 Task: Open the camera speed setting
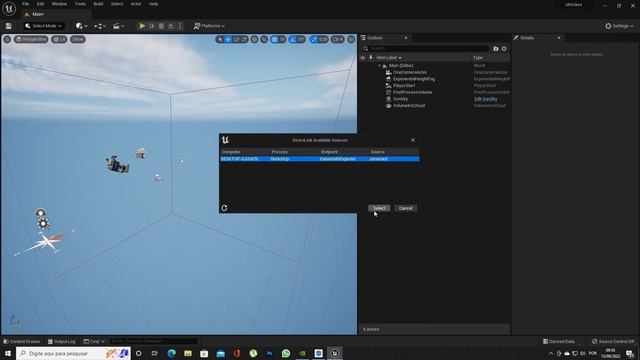point(338,39)
